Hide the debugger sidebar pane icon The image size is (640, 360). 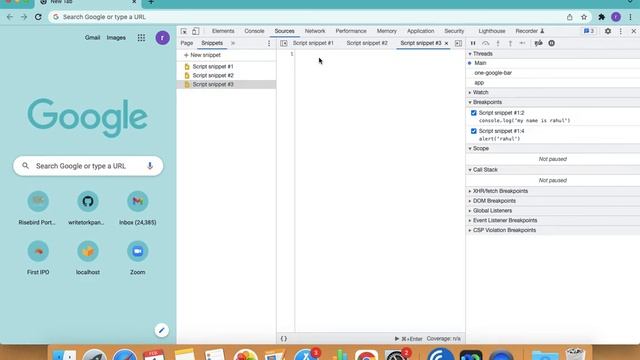point(458,43)
